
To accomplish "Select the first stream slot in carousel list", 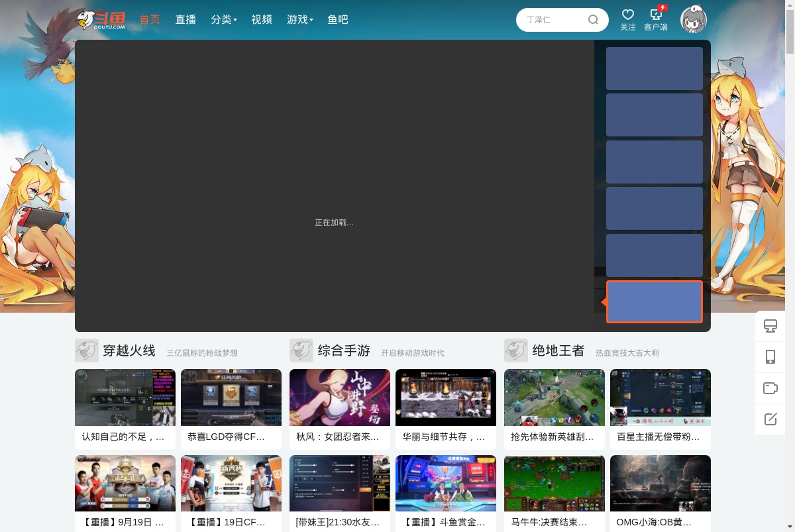I will [655, 68].
